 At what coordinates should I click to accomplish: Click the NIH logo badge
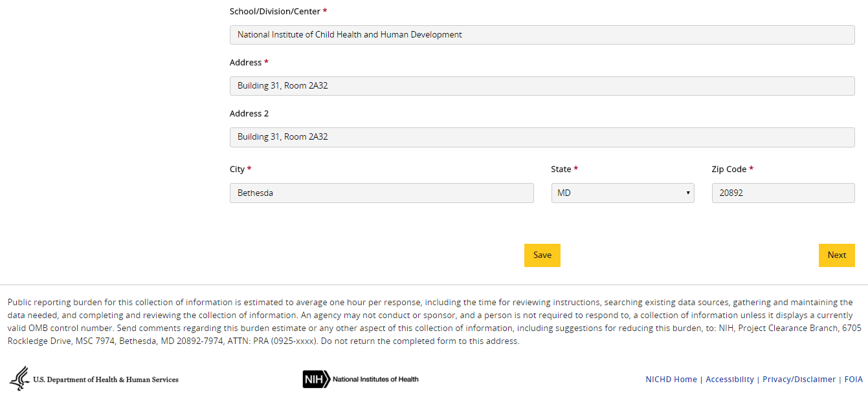pos(316,379)
